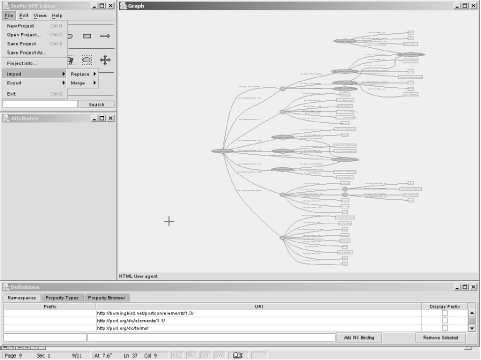The width and height of the screenshot is (481, 360).
Task: Click the Search button
Action: point(96,105)
